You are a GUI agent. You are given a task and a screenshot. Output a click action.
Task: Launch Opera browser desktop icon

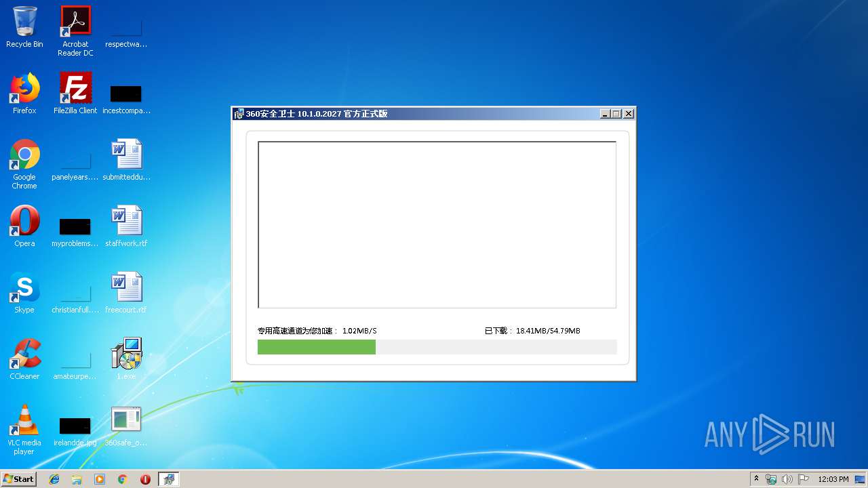(24, 226)
